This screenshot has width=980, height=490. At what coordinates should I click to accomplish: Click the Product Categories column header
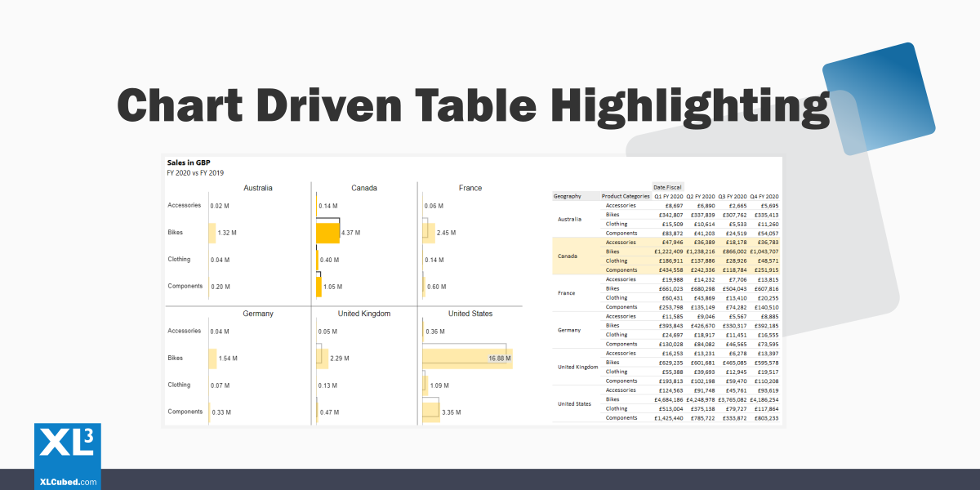click(x=626, y=196)
